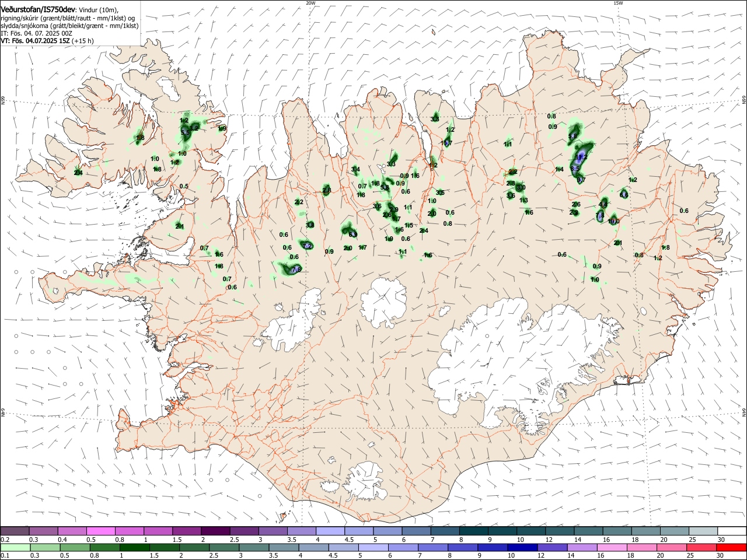Select the 'Vindur (10m)' caption text
The width and height of the screenshot is (747, 560).
pyautogui.click(x=98, y=9)
